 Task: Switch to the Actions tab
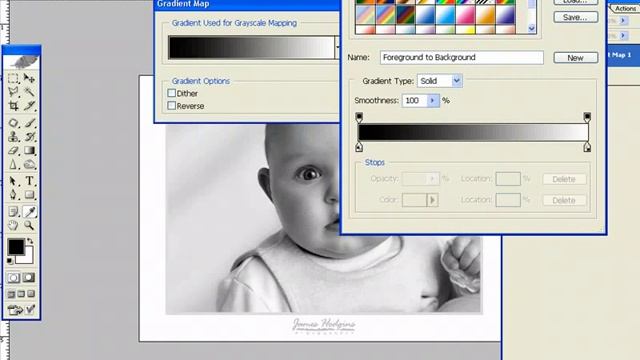tap(625, 8)
